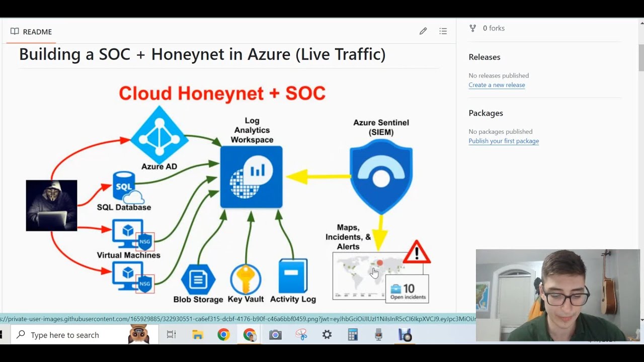Open Task View in the taskbar
The image size is (644, 362).
click(x=171, y=335)
